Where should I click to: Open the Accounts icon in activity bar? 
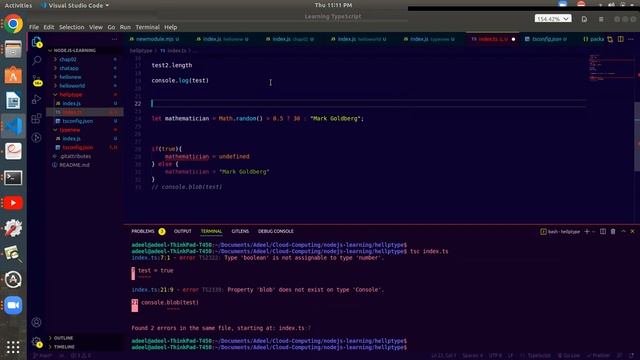pos(36,322)
